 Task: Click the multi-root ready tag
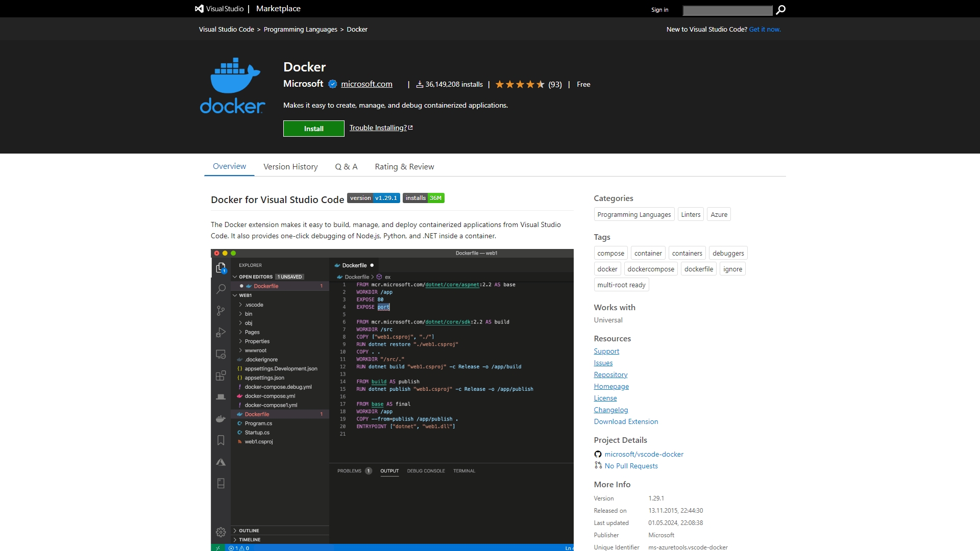click(621, 285)
